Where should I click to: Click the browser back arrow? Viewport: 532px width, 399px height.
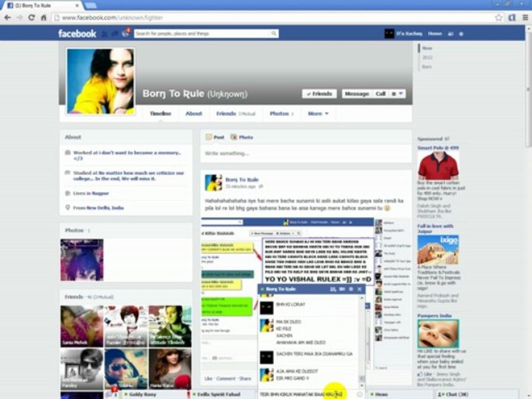7,17
